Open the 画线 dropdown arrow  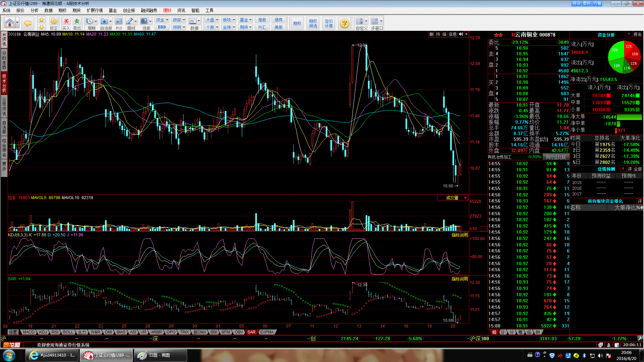pyautogui.click(x=136, y=21)
